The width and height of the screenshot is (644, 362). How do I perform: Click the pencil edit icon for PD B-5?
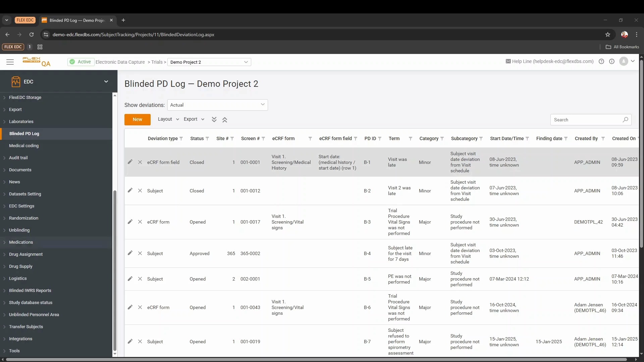pyautogui.click(x=130, y=279)
